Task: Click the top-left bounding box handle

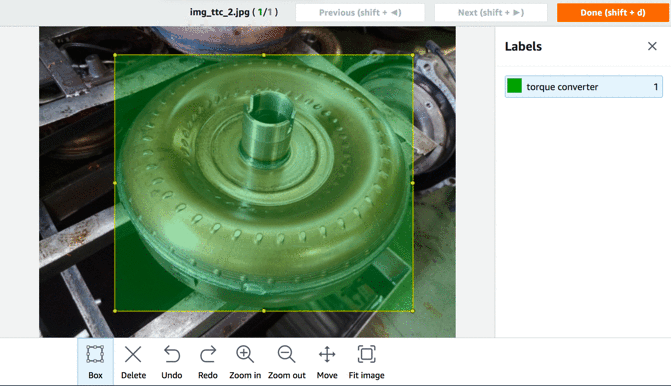Action: [x=115, y=55]
